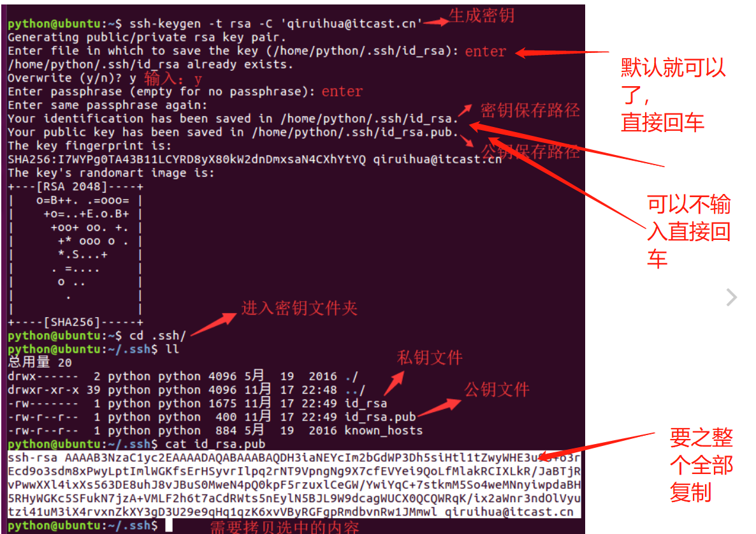The height and width of the screenshot is (534, 756).
Task: Click the red 'enter' after id_rsa prompt
Action: [x=486, y=51]
